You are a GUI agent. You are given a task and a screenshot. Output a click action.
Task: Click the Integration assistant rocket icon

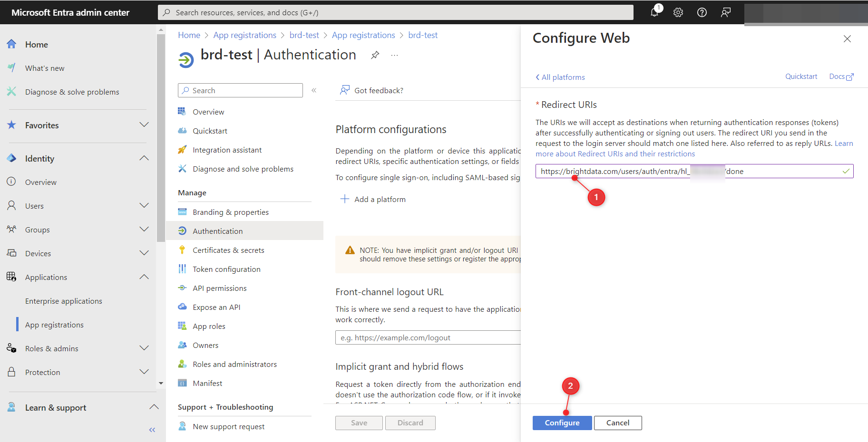click(x=182, y=150)
